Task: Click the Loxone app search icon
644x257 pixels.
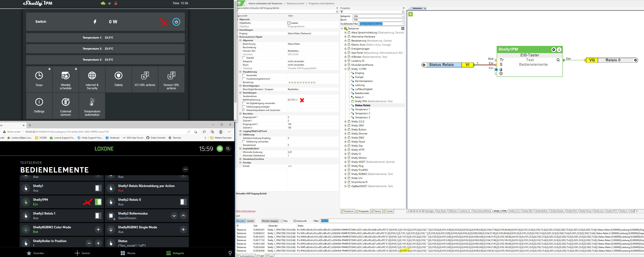Action: point(228,149)
